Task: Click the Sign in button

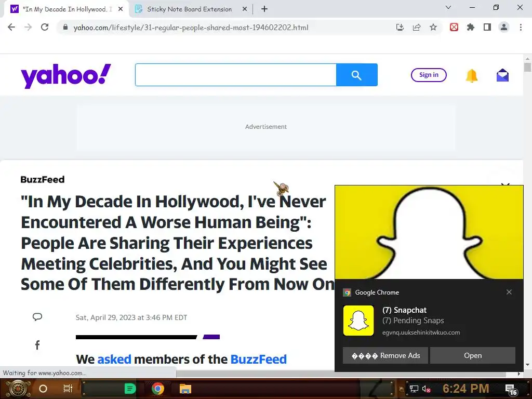Action: point(429,75)
